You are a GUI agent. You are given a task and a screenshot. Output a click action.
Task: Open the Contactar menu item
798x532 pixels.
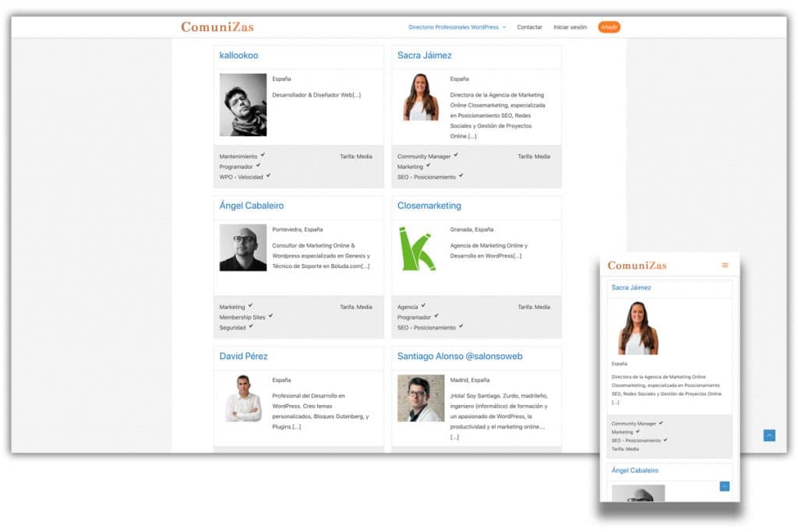pyautogui.click(x=529, y=27)
